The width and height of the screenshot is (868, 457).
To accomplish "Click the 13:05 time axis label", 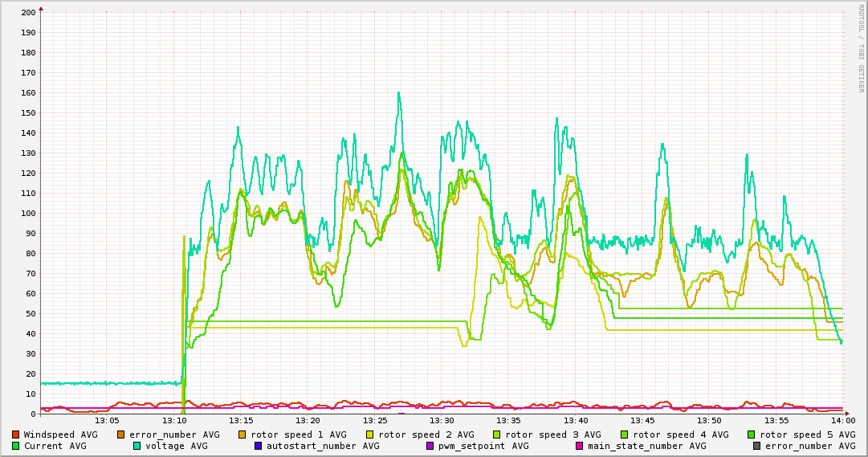I will click(107, 421).
